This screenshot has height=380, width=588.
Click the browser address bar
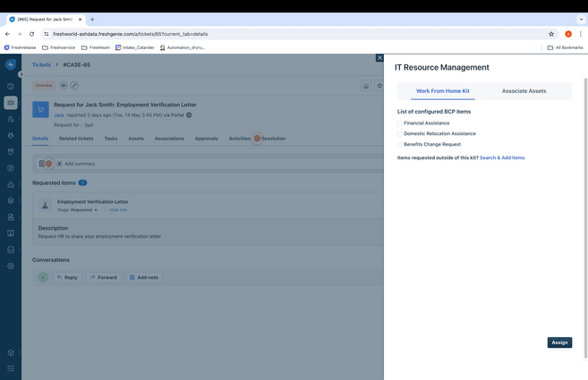[298, 34]
